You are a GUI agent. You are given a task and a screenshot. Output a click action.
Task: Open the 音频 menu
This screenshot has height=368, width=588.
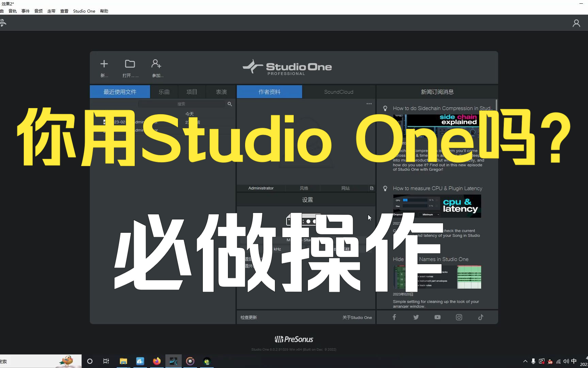(38, 11)
